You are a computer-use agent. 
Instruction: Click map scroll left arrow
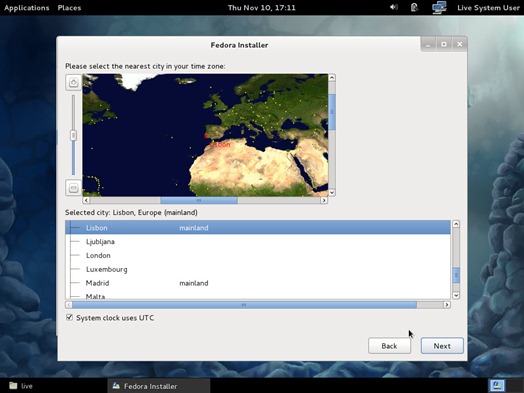(x=86, y=200)
